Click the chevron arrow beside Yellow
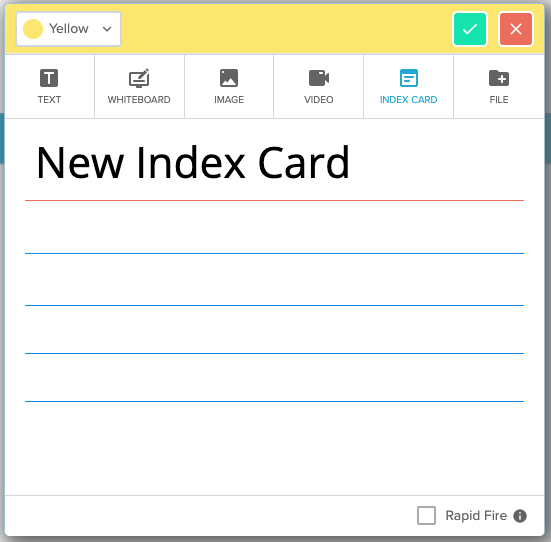Image resolution: width=551 pixels, height=542 pixels. pyautogui.click(x=107, y=29)
